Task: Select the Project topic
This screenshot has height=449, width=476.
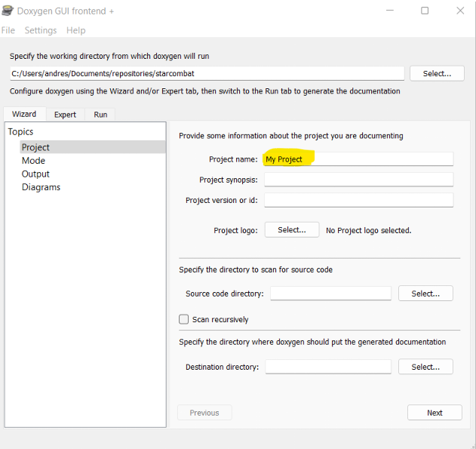Action: pyautogui.click(x=93, y=147)
